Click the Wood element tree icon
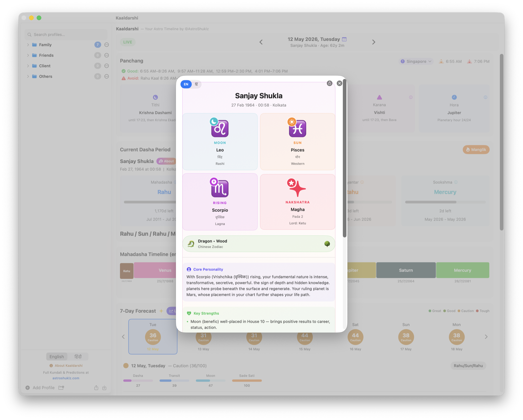The image size is (523, 420). point(327,244)
